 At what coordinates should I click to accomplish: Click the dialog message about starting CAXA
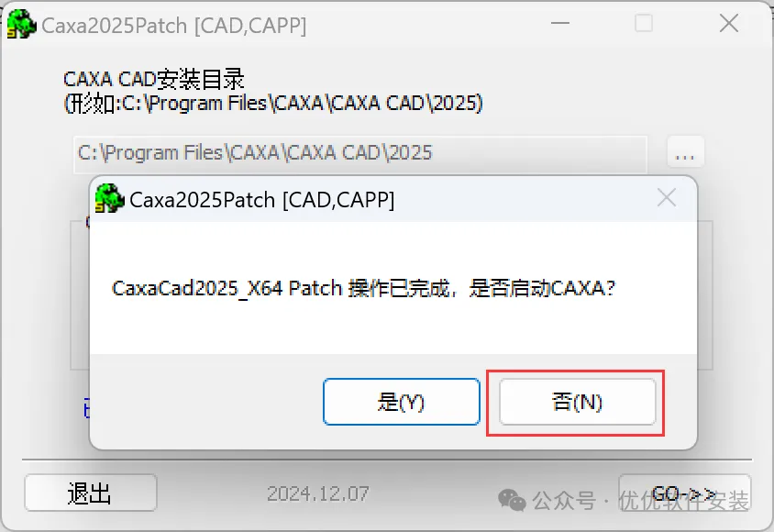(x=364, y=288)
